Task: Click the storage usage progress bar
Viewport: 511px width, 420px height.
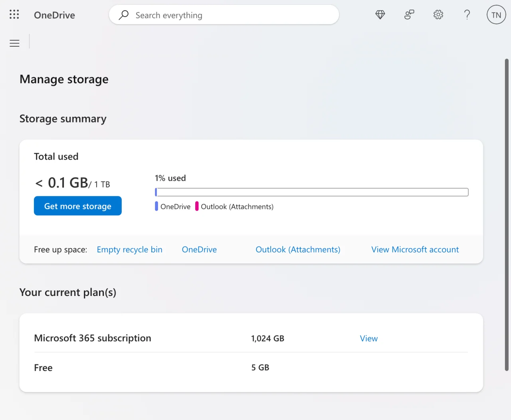Action: 311,192
